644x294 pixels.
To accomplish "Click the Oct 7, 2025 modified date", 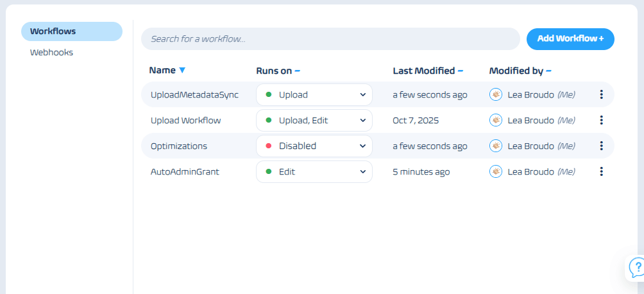I will [416, 121].
